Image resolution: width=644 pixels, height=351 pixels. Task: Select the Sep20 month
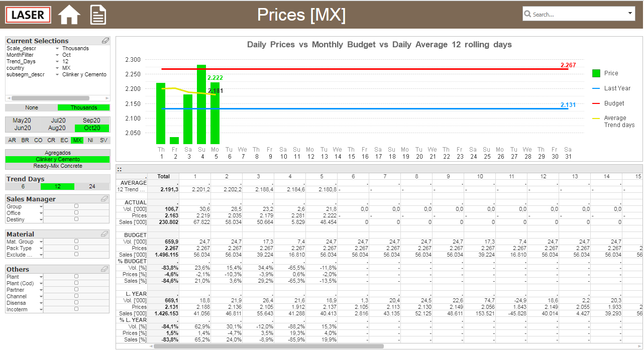[x=91, y=121]
